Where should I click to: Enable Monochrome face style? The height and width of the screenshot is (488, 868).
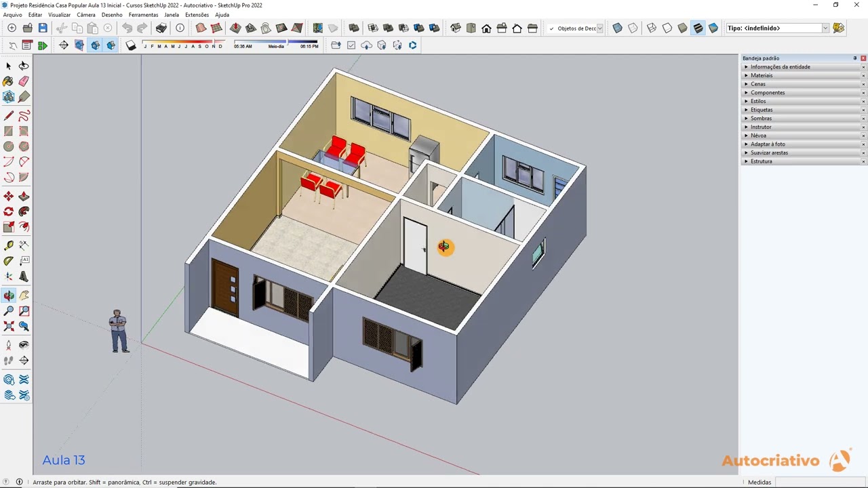coord(713,28)
